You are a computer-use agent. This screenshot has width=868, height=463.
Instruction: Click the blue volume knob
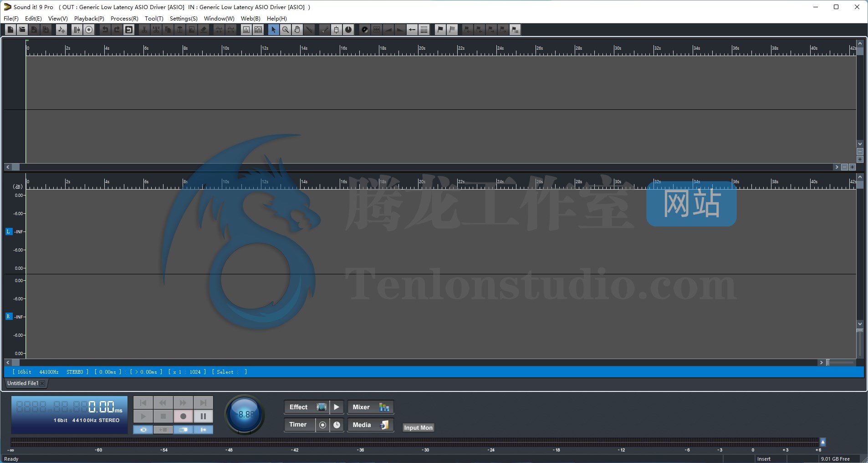pyautogui.click(x=245, y=414)
